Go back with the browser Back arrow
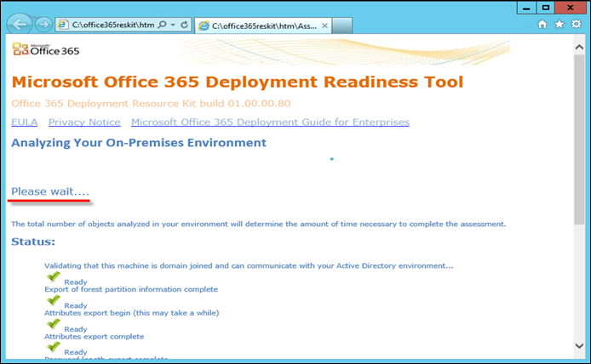Screen dimensions: 591x364 tap(20, 25)
